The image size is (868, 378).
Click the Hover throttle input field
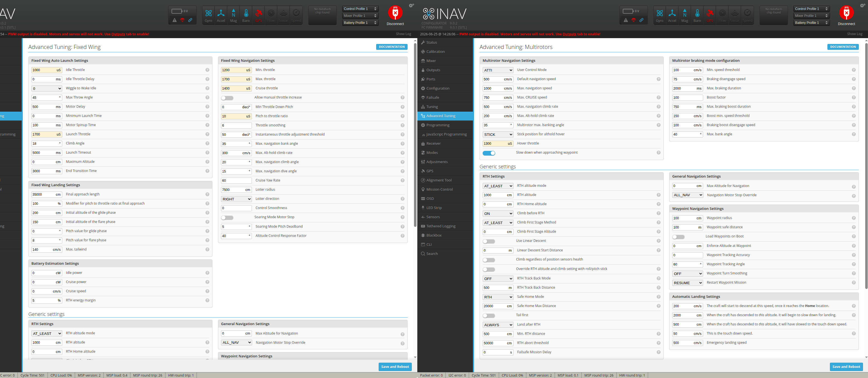click(x=498, y=144)
